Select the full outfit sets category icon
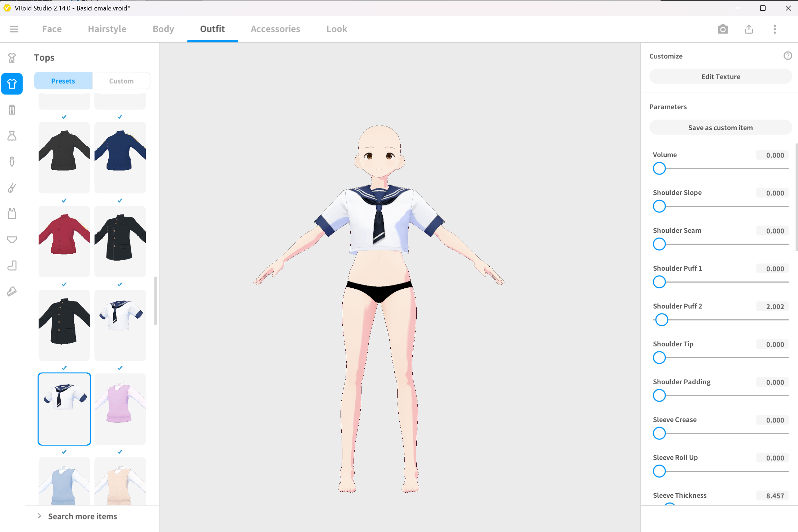798x532 pixels. 12,58
